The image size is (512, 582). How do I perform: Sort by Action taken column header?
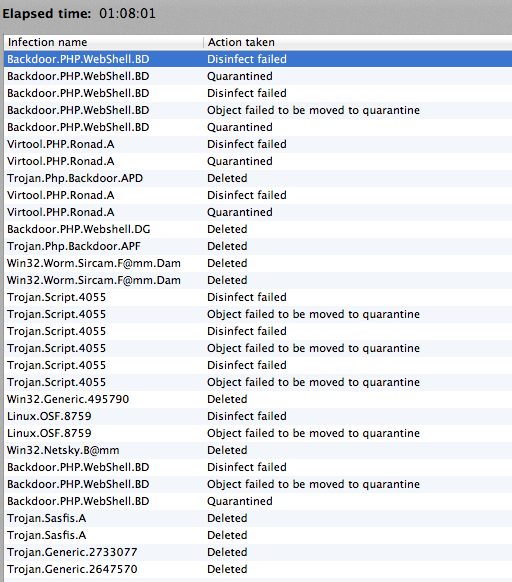[x=358, y=42]
